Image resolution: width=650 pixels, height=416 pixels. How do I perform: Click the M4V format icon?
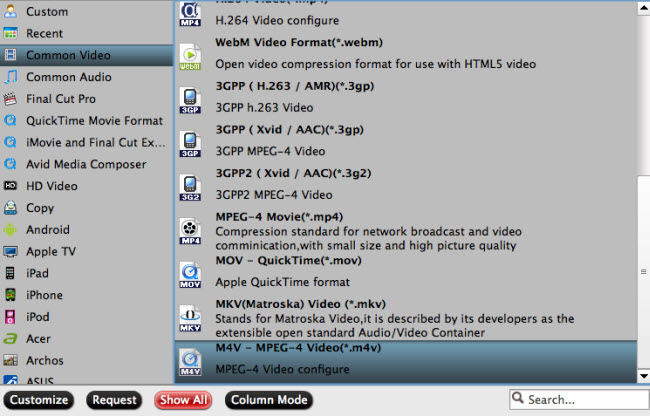190,363
